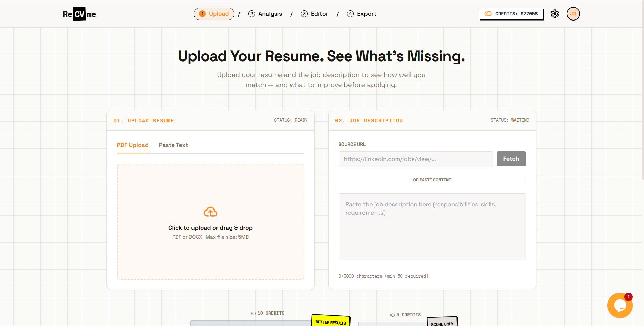644x326 pixels.
Task: Go to the Editor step
Action: pyautogui.click(x=314, y=14)
